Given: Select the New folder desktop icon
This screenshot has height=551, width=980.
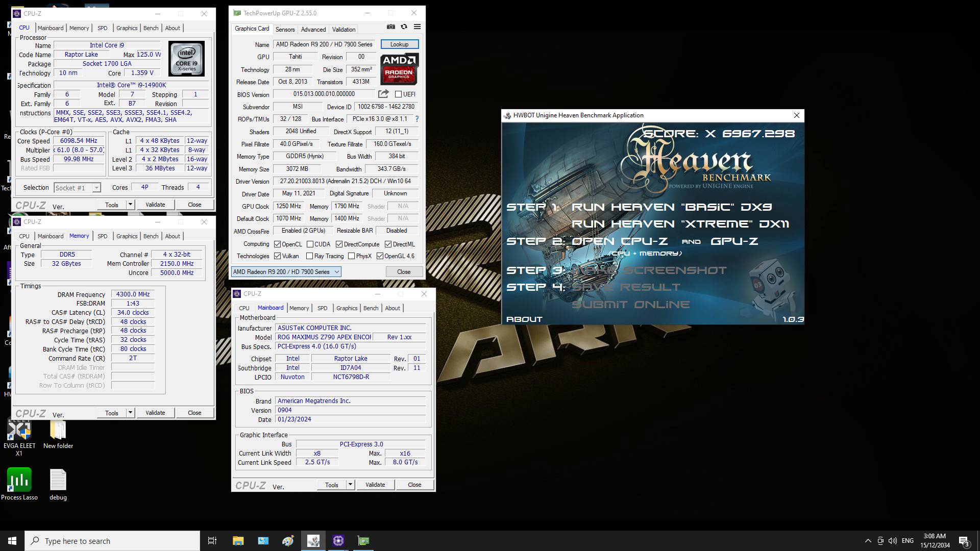Looking at the screenshot, I should click(x=58, y=435).
